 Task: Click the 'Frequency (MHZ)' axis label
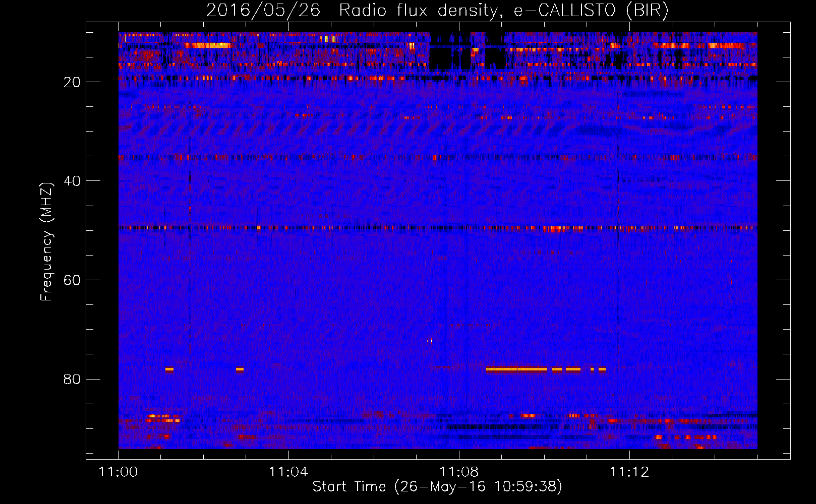[46, 242]
